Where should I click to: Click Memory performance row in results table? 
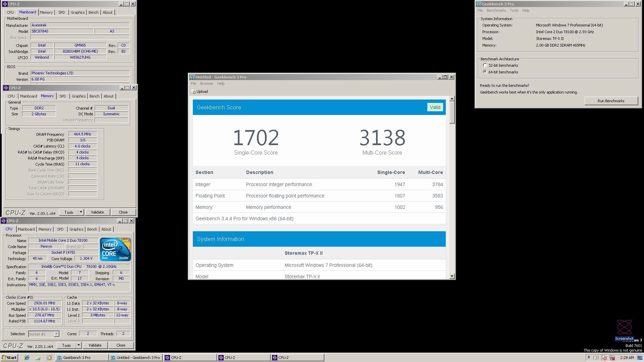pyautogui.click(x=319, y=207)
